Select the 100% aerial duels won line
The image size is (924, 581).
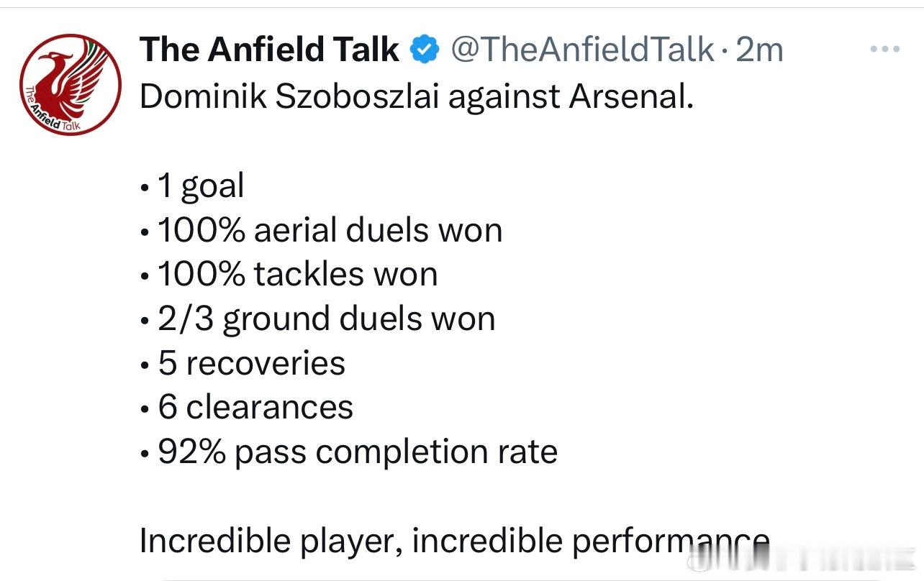tap(321, 230)
